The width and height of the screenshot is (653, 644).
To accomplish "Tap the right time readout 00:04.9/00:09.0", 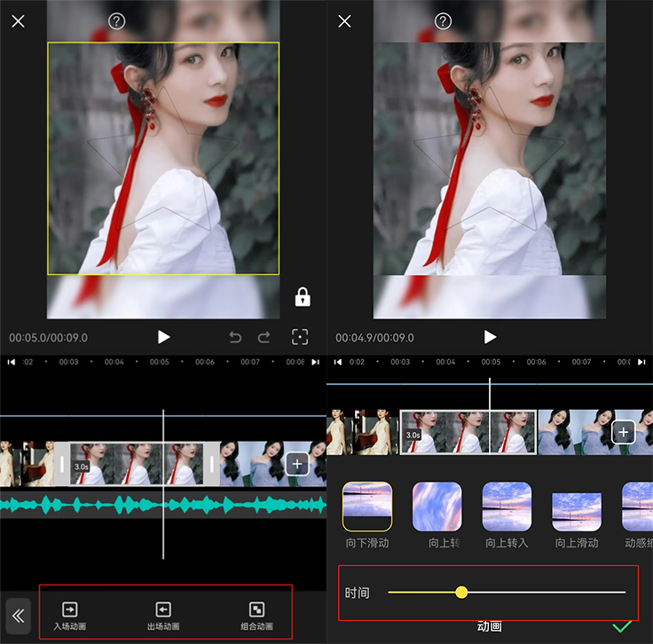I will pos(374,338).
